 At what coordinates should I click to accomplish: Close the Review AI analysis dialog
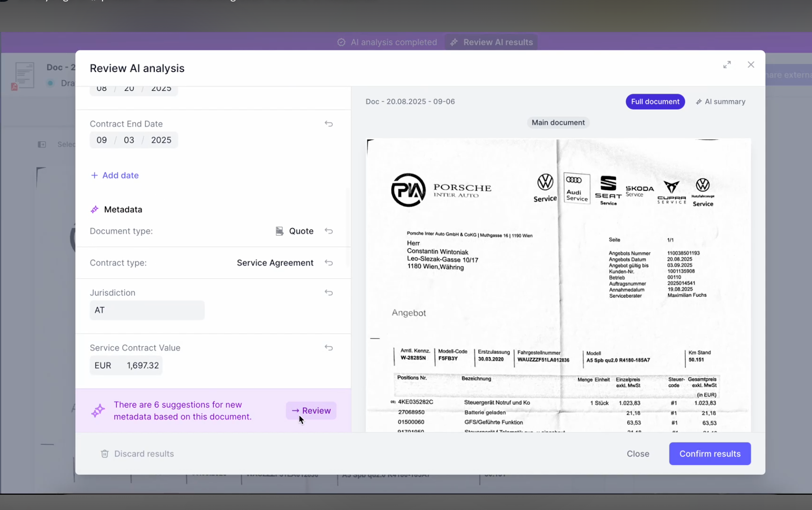(751, 65)
